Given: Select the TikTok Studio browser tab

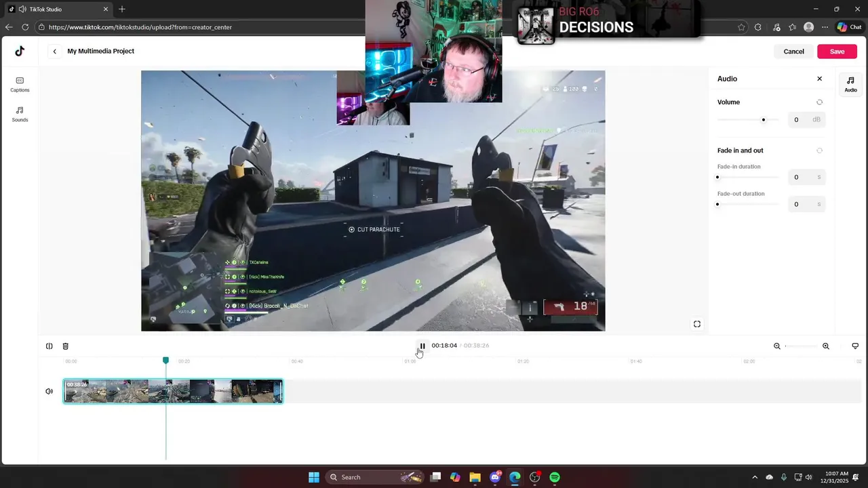Looking at the screenshot, I should [58, 9].
